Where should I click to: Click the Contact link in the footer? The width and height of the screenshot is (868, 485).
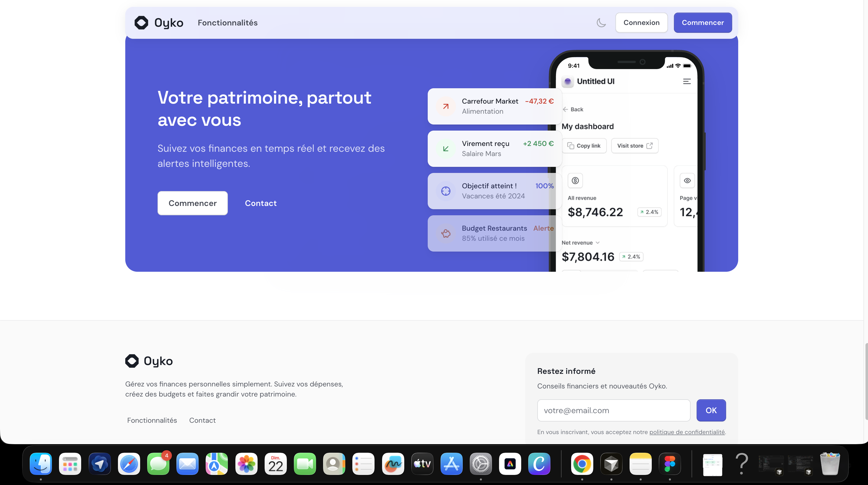click(202, 420)
